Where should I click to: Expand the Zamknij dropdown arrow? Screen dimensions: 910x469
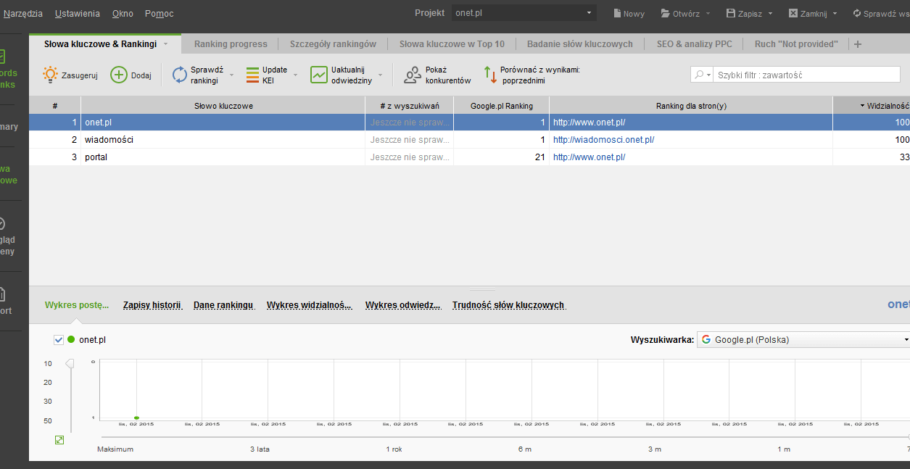click(x=835, y=14)
